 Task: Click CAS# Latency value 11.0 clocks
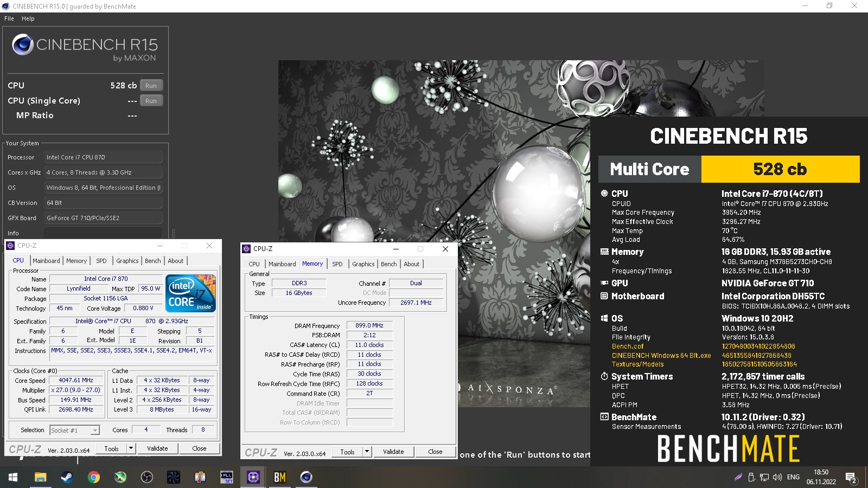[369, 345]
